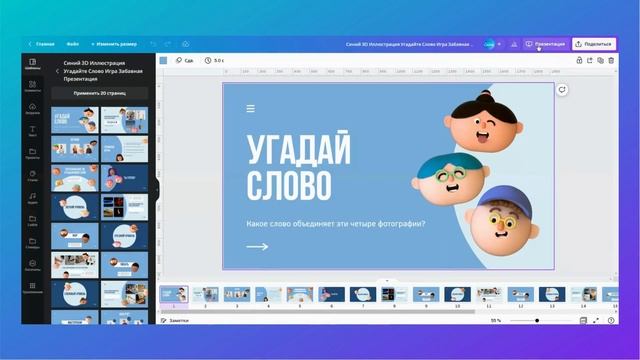Go back with the arrow next to the template title

57,71
